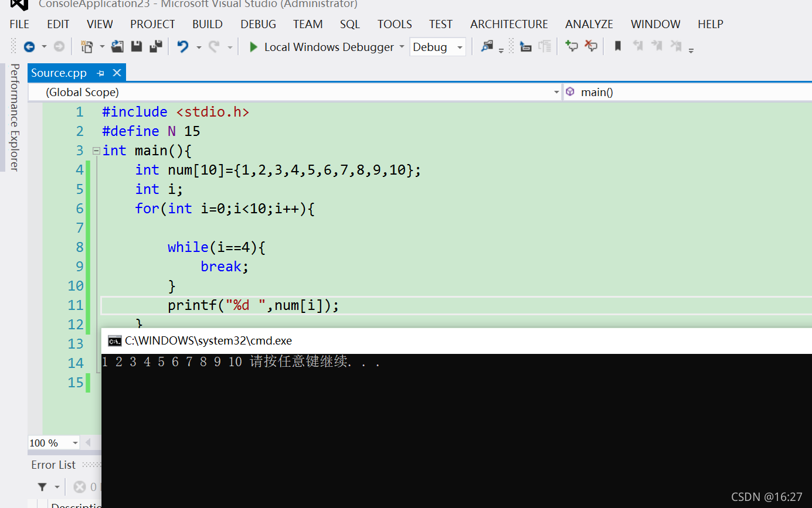Click the Navigate Forward icon
The height and width of the screenshot is (508, 812).
[x=59, y=47]
